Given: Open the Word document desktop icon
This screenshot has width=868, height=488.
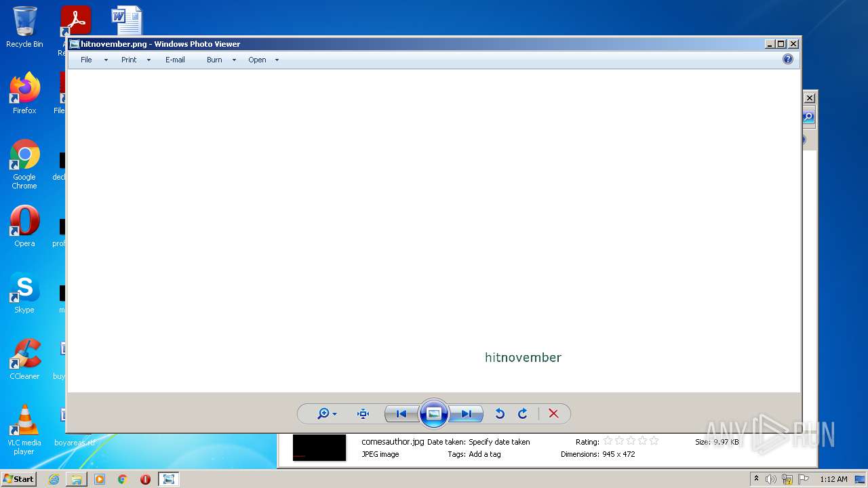Looking at the screenshot, I should click(127, 20).
